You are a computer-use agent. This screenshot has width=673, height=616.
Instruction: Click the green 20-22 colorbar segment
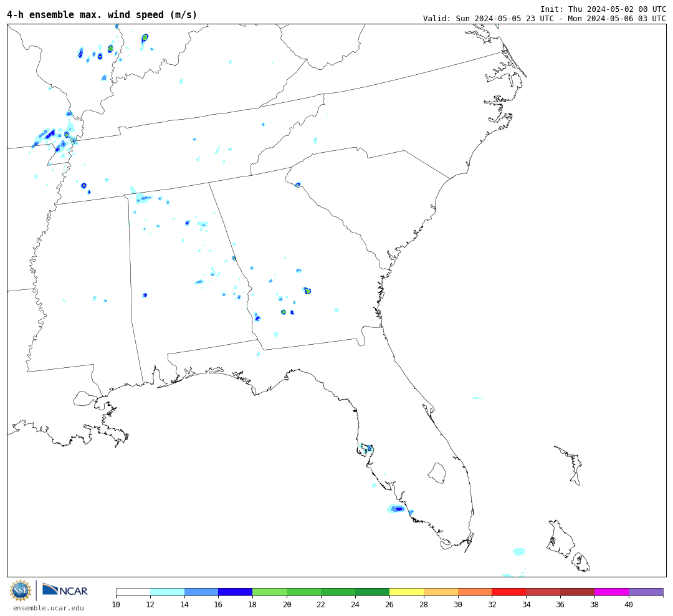[304, 592]
